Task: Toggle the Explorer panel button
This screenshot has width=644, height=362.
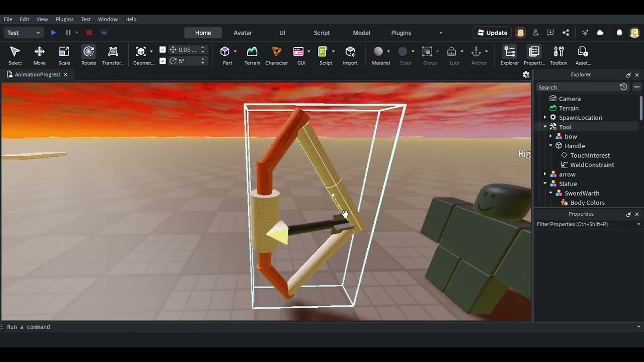Action: click(x=510, y=55)
